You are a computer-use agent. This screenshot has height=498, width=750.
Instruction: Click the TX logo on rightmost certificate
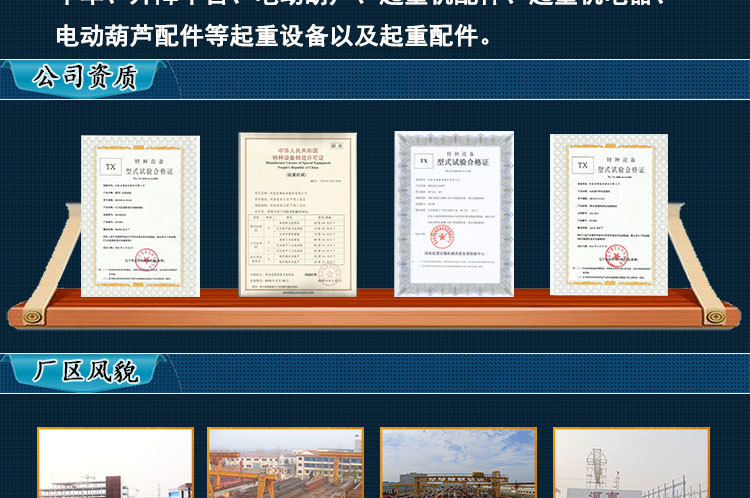pos(582,164)
